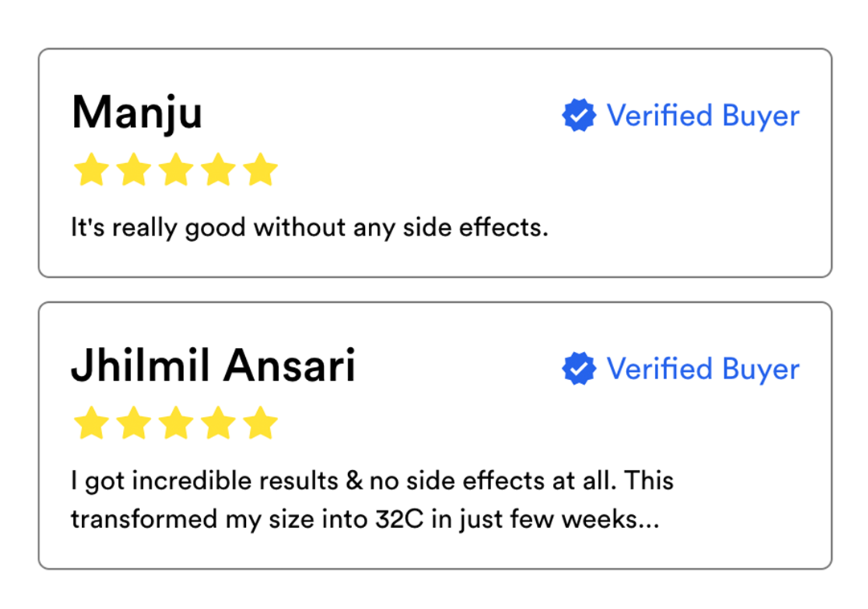Select the second star in Manju's rating
Screen dimensions: 868x609
click(x=133, y=170)
